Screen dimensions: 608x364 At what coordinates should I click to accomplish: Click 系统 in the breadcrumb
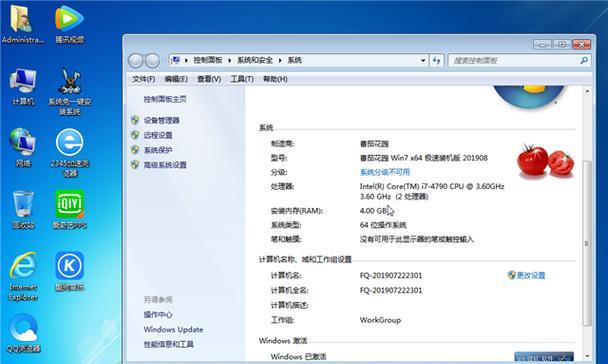click(295, 60)
